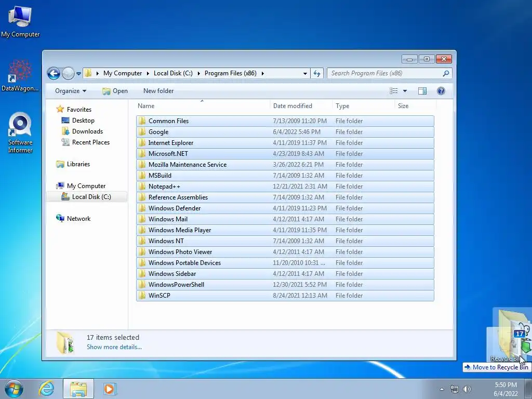Sort by the Name column header
Screen dimensions: 532x399
[203, 106]
